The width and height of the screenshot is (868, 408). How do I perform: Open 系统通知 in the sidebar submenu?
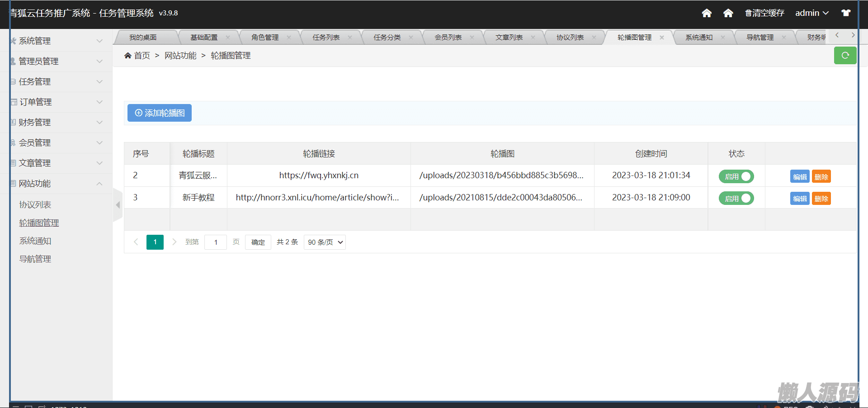(35, 241)
